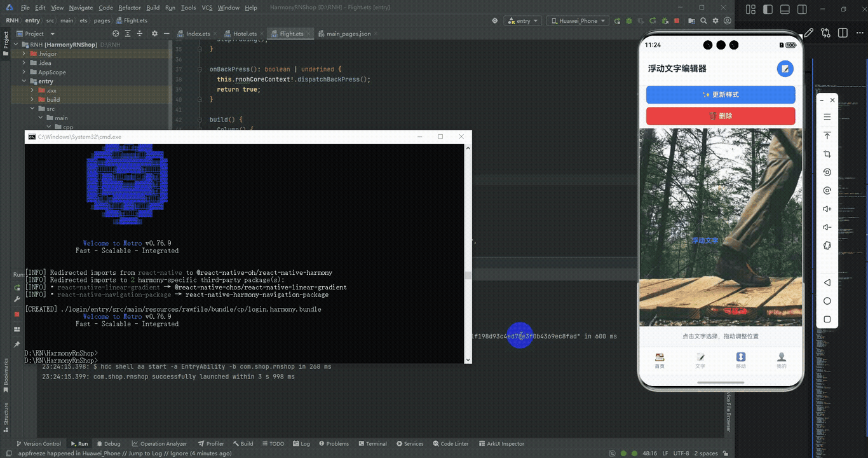Open Search Everywhere magnifier icon
The height and width of the screenshot is (458, 868).
coord(703,20)
